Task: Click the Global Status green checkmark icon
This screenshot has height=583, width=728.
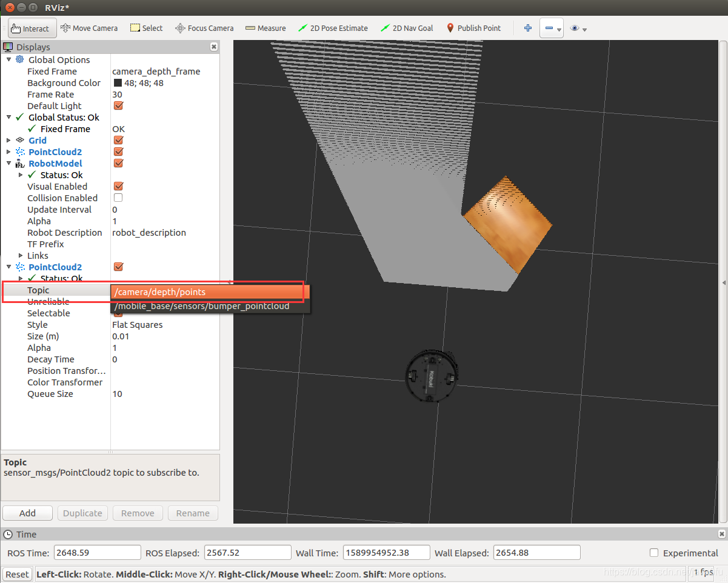Action: coord(20,117)
